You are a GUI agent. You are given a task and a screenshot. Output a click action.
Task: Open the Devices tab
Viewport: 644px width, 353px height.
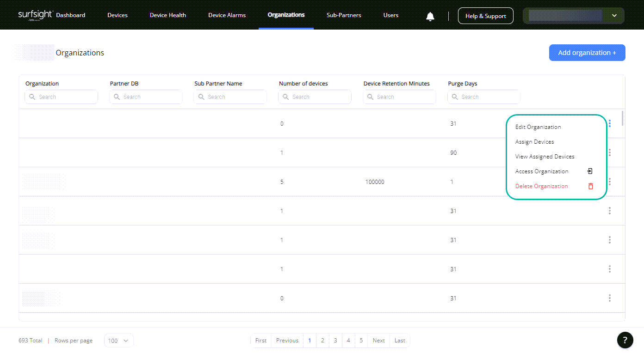[x=118, y=15]
